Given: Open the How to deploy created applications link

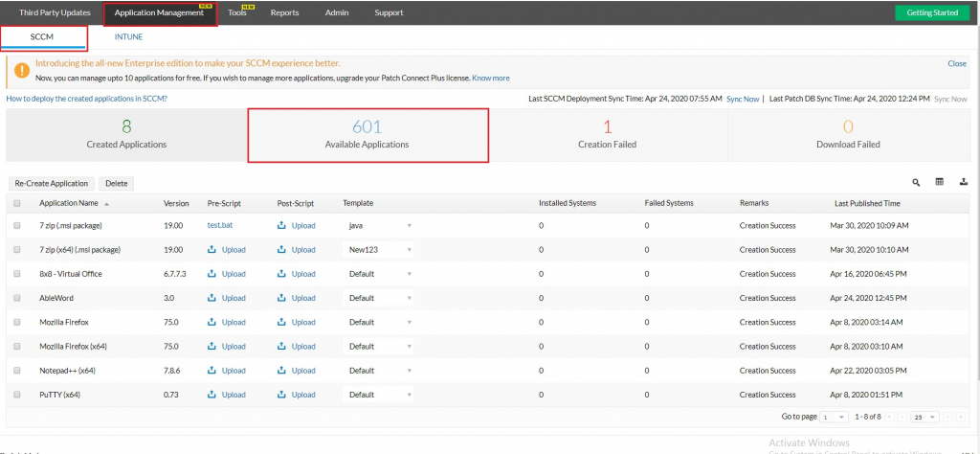Looking at the screenshot, I should [x=87, y=99].
